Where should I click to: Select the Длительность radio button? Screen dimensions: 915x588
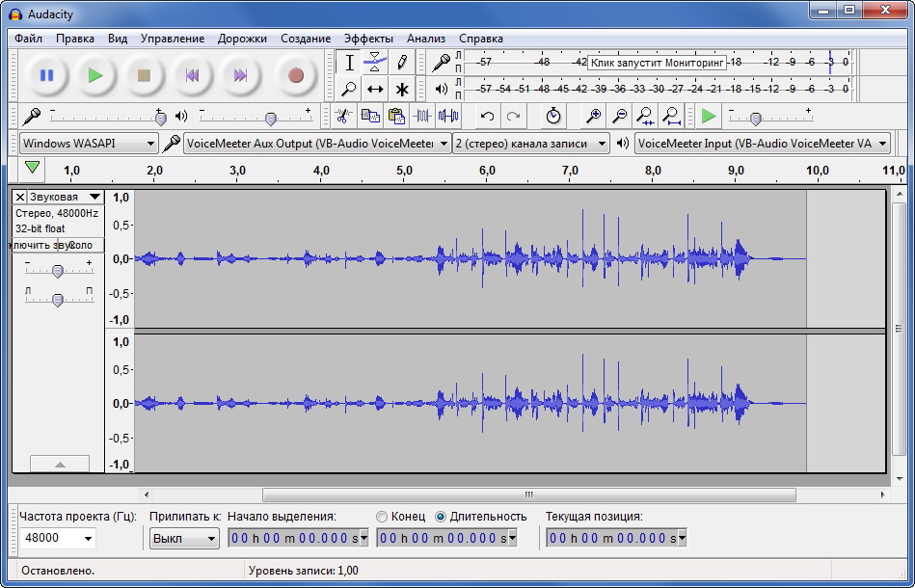tap(441, 517)
